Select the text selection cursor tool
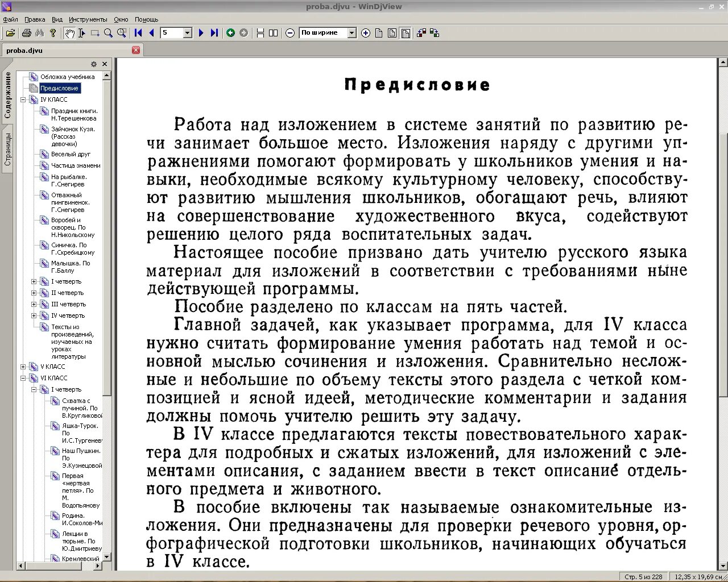Image resolution: width=728 pixels, height=582 pixels. point(82,33)
